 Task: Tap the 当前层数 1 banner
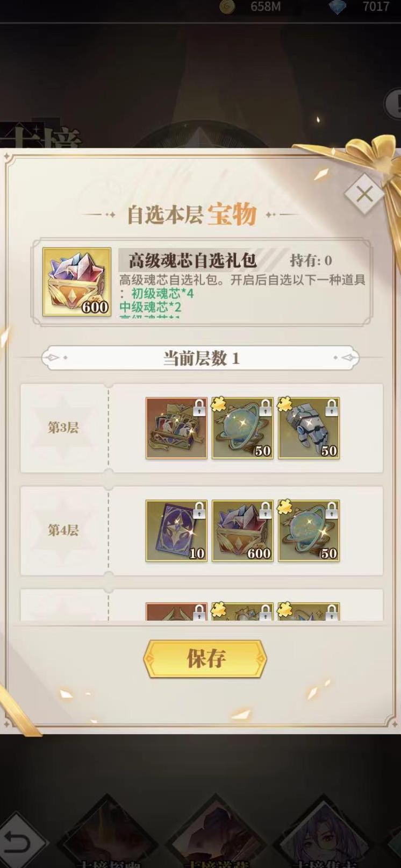coord(200,358)
